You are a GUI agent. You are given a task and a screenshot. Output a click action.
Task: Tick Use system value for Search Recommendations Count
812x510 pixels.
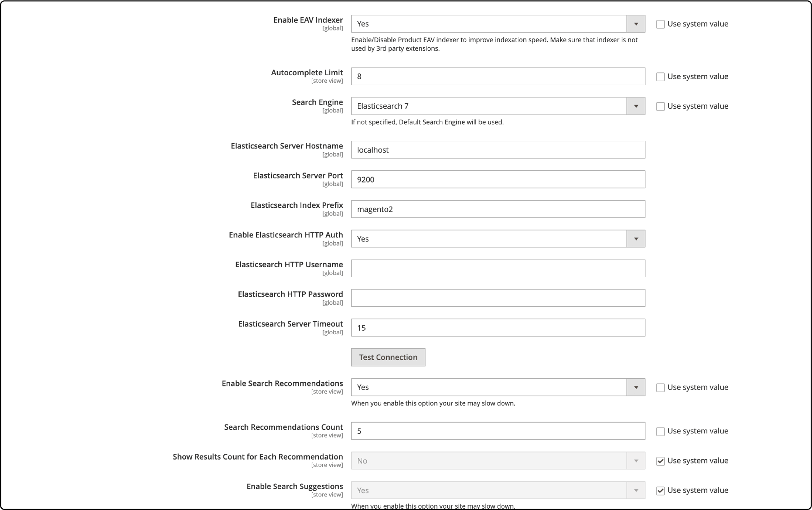click(660, 431)
